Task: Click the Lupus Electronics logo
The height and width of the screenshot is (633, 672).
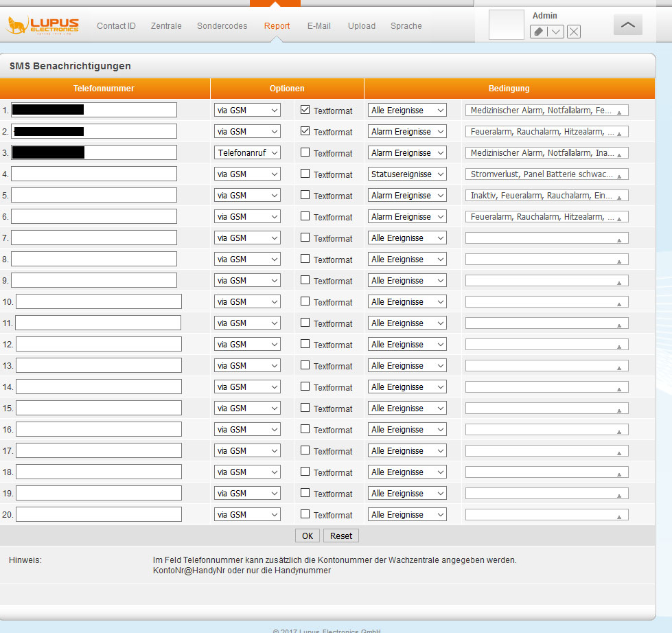Action: click(43, 26)
